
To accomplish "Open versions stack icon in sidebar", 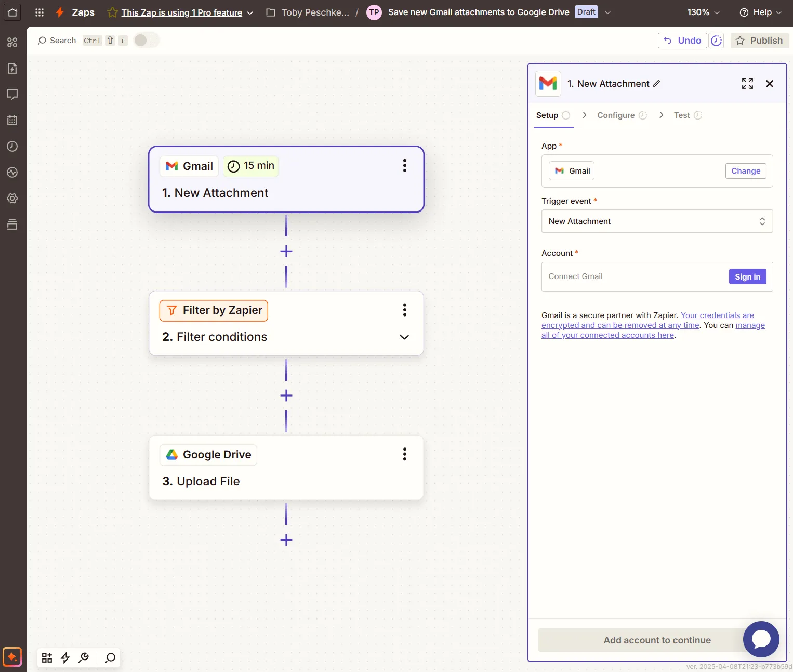I will pos(12,224).
